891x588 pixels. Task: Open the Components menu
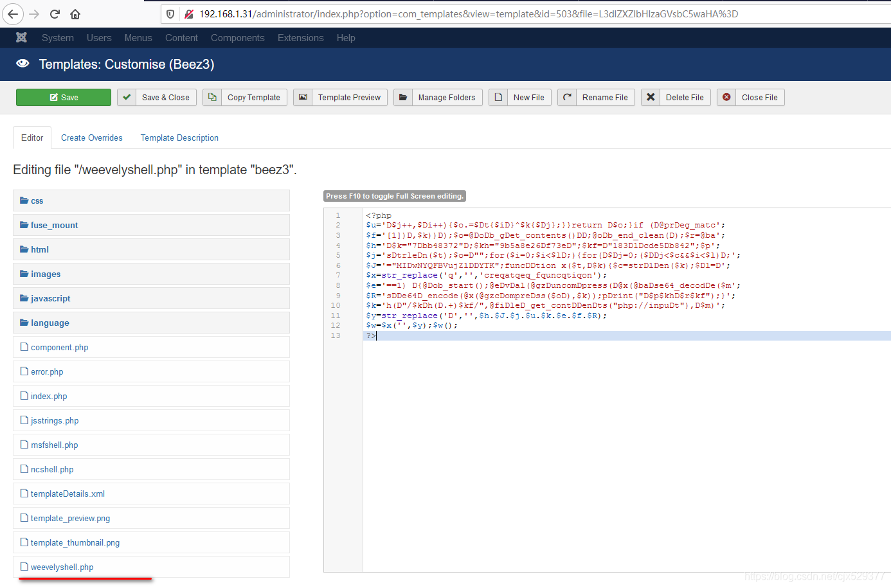point(238,38)
